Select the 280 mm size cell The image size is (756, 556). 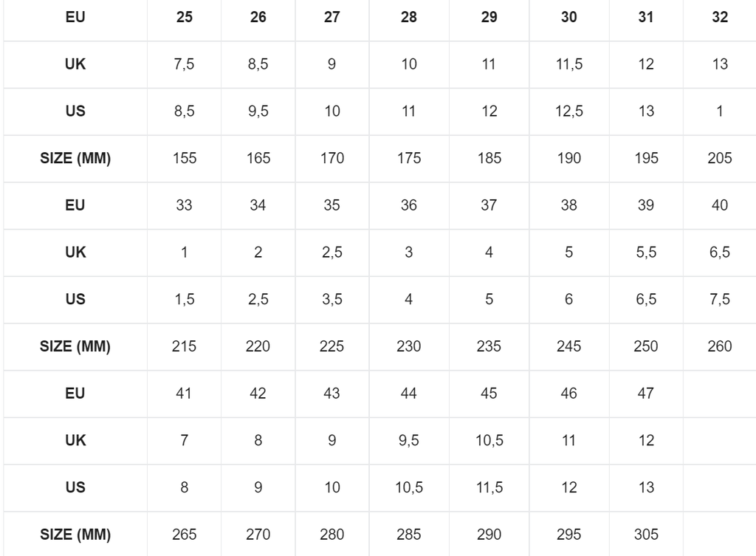[332, 533]
